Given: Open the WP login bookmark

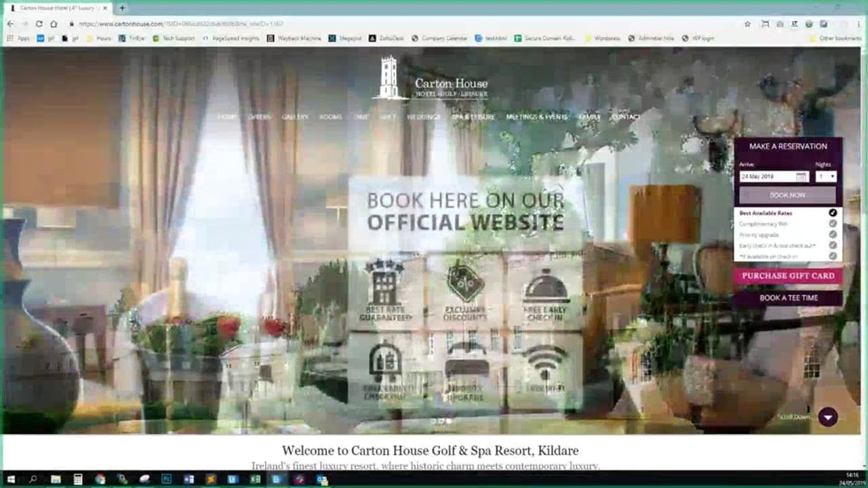Looking at the screenshot, I should (698, 39).
